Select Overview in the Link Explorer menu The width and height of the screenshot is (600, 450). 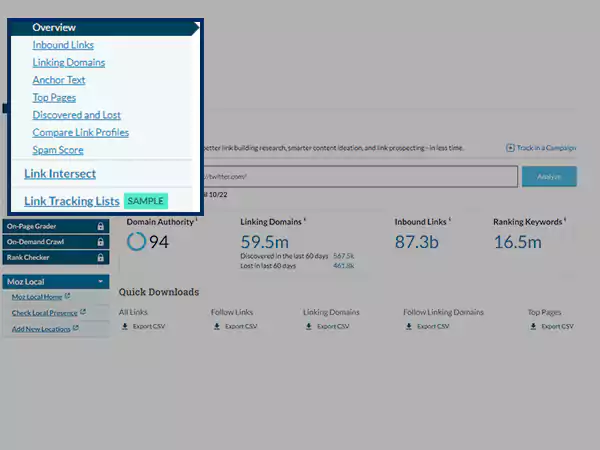(54, 28)
